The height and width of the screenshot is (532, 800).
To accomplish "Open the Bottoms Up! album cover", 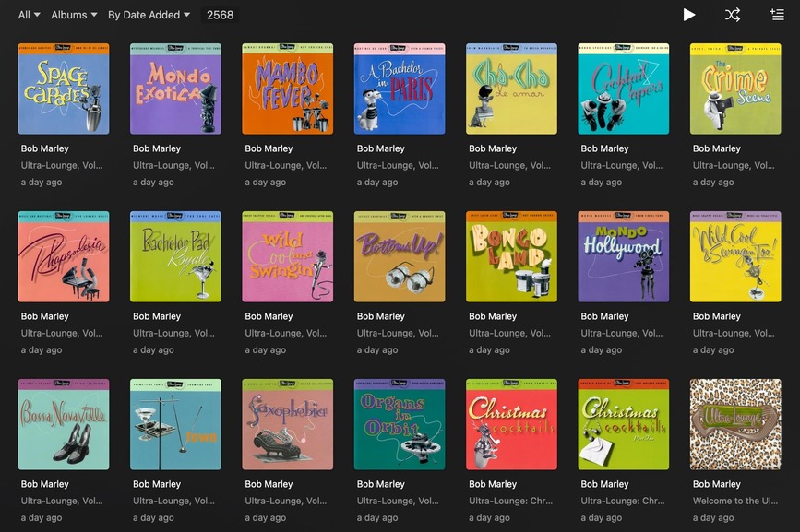I will [400, 256].
